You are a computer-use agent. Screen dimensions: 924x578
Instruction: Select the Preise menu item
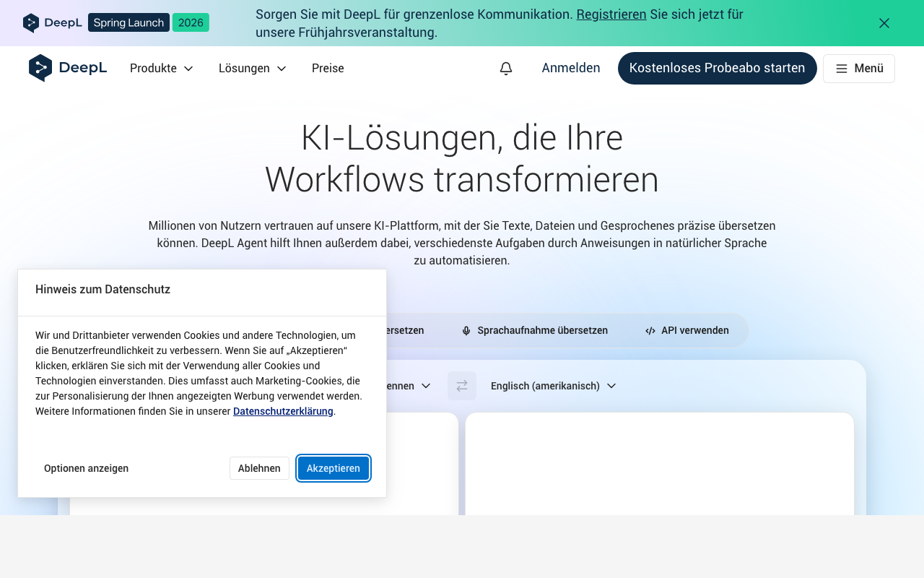(x=328, y=68)
